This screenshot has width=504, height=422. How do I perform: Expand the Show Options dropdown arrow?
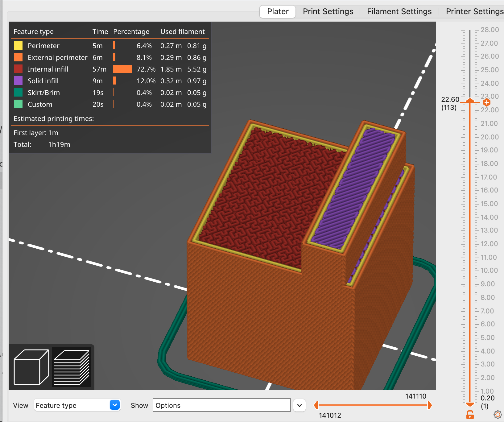point(299,405)
